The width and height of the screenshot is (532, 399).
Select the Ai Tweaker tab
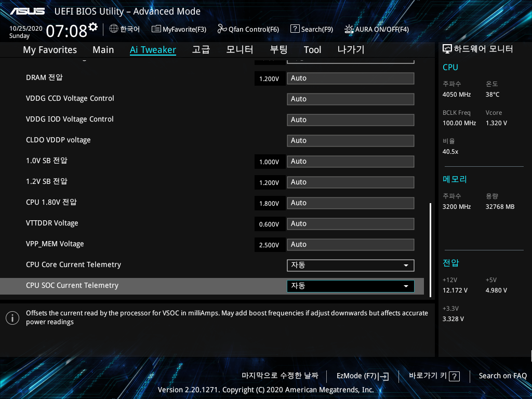[x=153, y=50]
